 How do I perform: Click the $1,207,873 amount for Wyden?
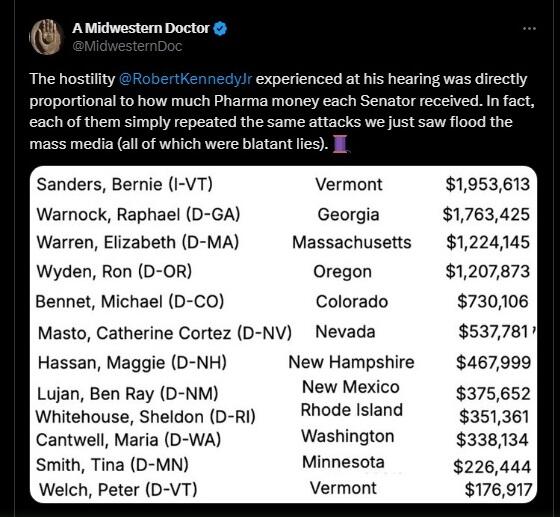(x=487, y=271)
